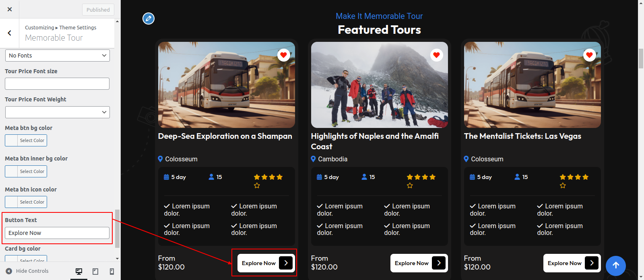
Task: Switch to mobile preview device icon
Action: point(112,272)
